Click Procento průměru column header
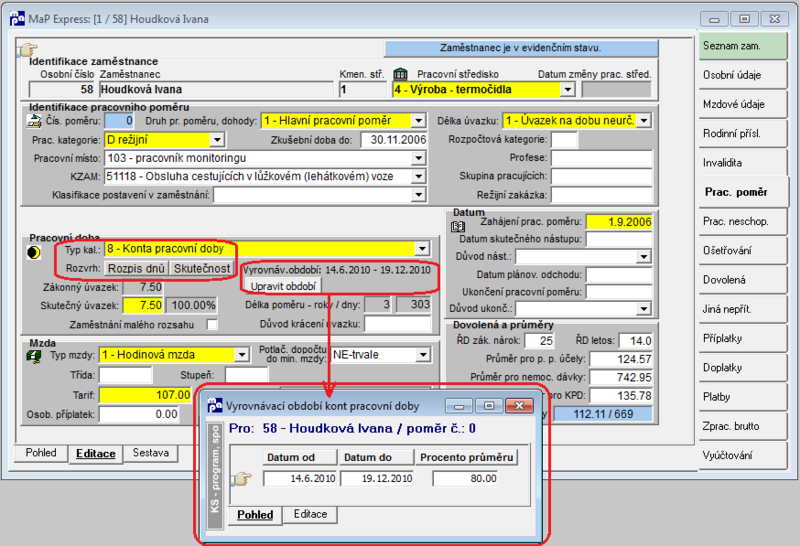800x546 pixels. click(466, 457)
